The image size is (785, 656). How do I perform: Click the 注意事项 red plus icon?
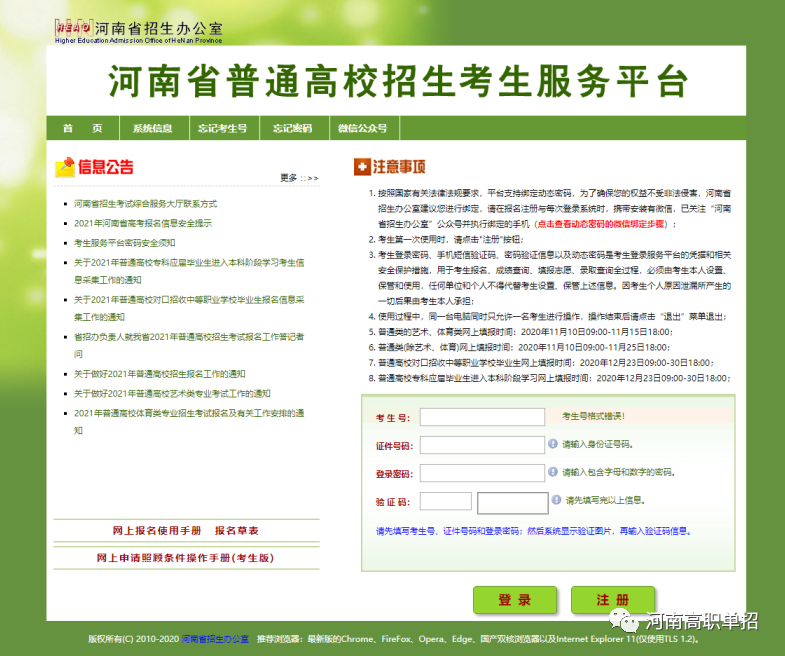tap(361, 167)
